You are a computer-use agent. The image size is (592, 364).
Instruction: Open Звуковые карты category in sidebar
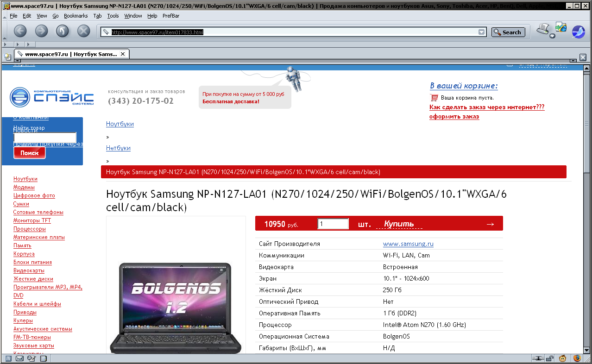coord(34,345)
